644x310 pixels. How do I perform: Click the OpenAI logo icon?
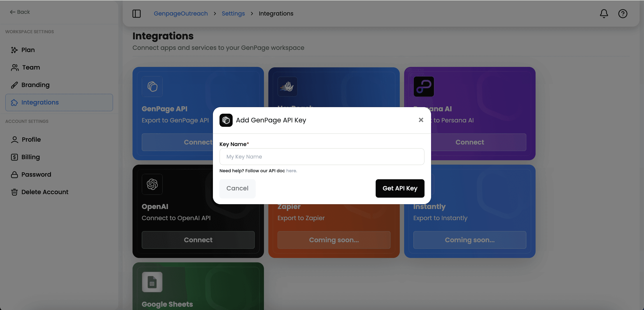click(x=152, y=184)
